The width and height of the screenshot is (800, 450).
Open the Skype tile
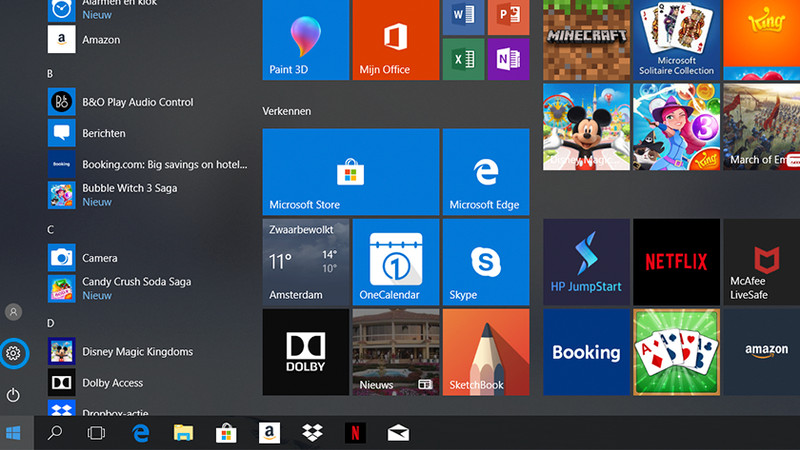click(486, 262)
